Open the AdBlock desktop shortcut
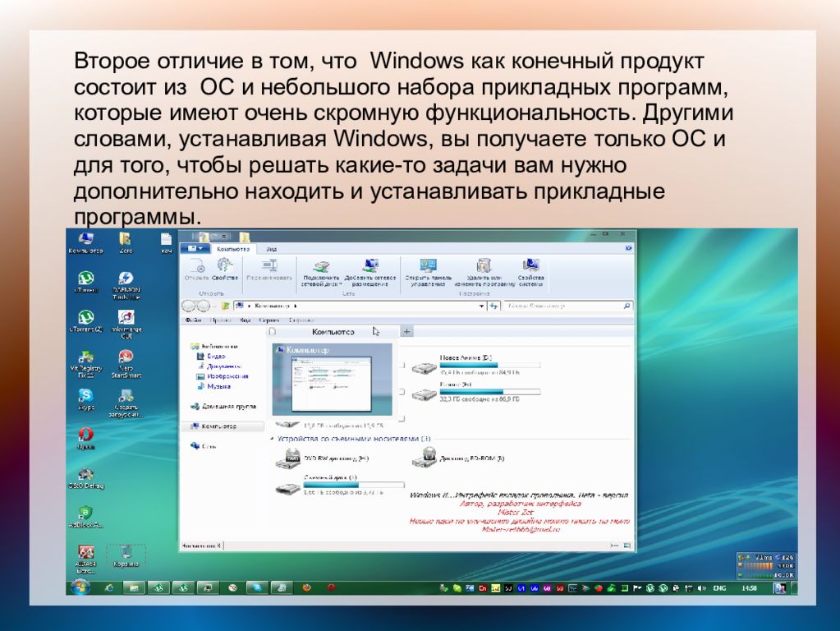 (x=85, y=518)
